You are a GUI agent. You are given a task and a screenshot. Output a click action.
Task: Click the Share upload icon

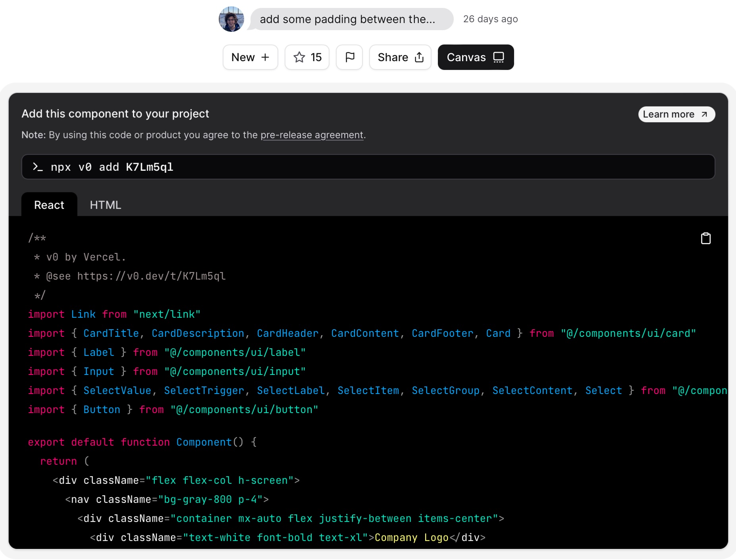[419, 58]
